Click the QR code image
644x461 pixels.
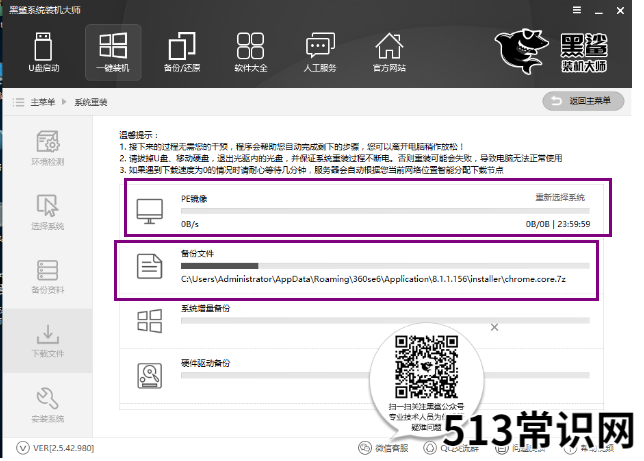(426, 366)
